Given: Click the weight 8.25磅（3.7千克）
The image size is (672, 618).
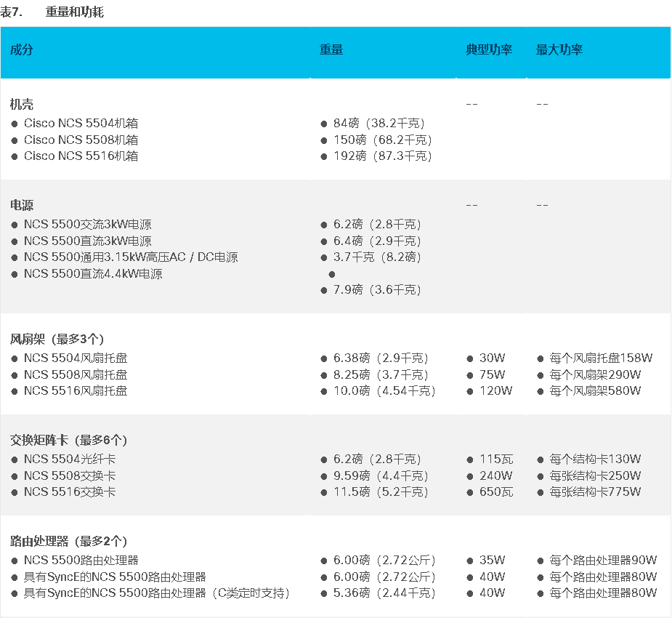Looking at the screenshot, I should (381, 375).
